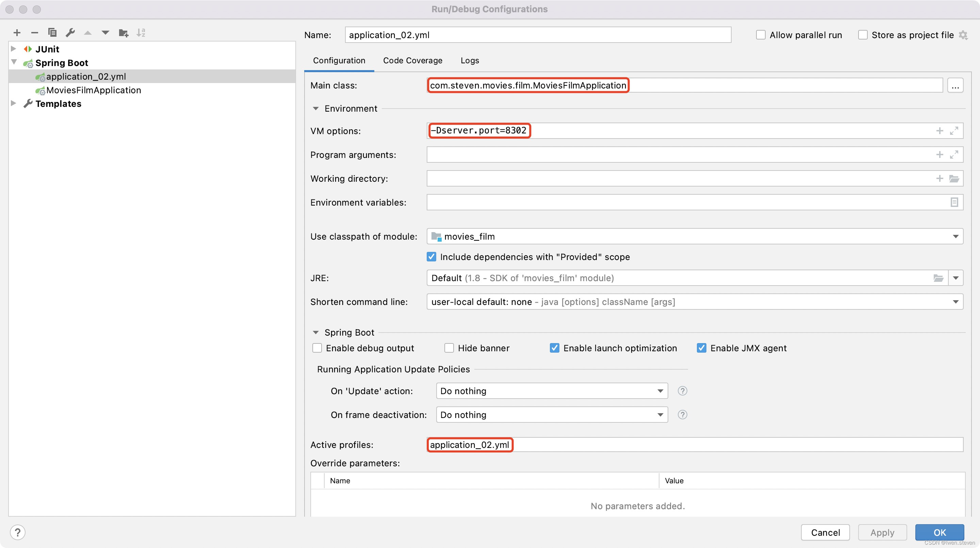Switch to the Code Coverage tab

[412, 61]
